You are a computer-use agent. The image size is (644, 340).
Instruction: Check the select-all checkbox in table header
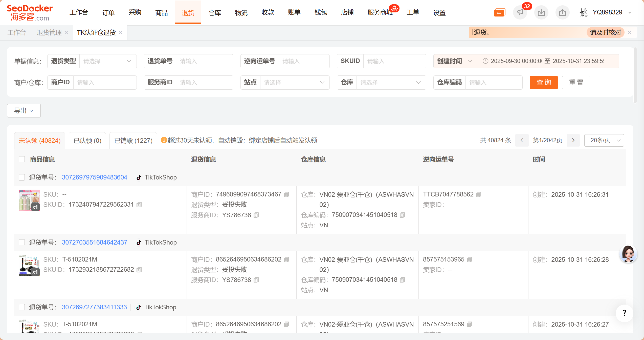pyautogui.click(x=22, y=159)
